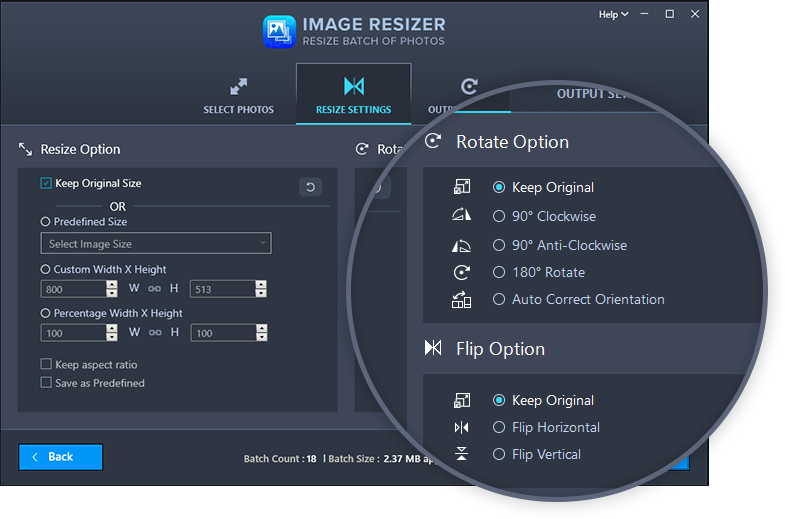Close the Image Resizer window

pyautogui.click(x=695, y=14)
